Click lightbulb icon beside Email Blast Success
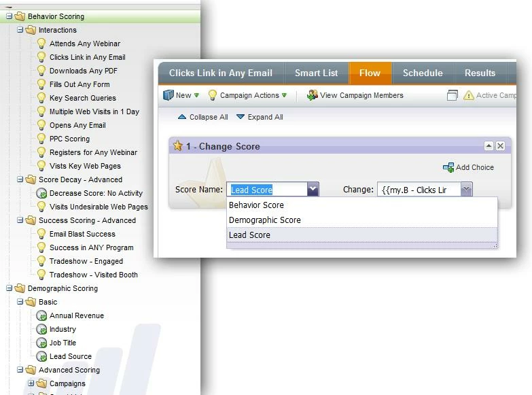 [x=41, y=234]
